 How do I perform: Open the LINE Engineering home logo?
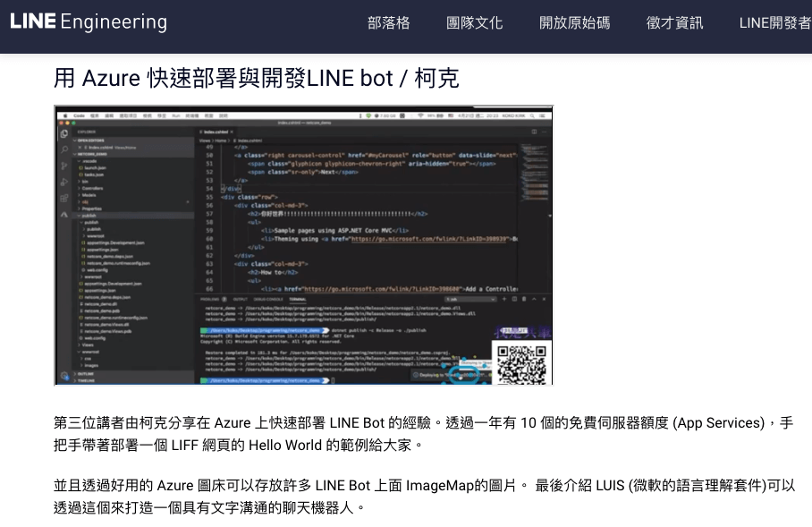(89, 21)
